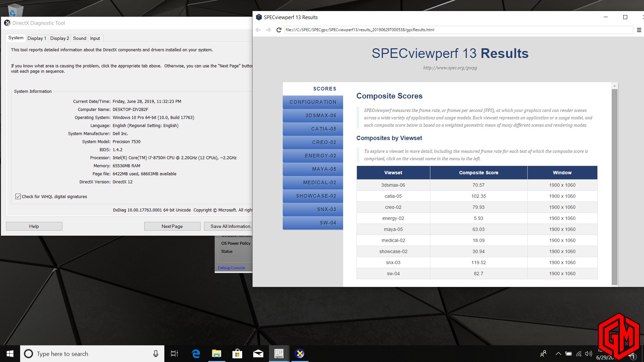Open the People icon in system tray
Image resolution: width=644 pixels, height=362 pixels.
click(x=543, y=354)
